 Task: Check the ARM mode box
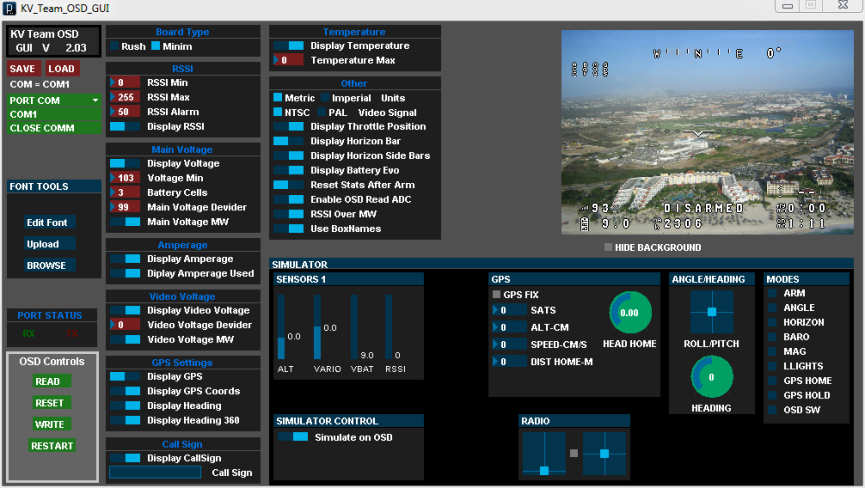(772, 294)
